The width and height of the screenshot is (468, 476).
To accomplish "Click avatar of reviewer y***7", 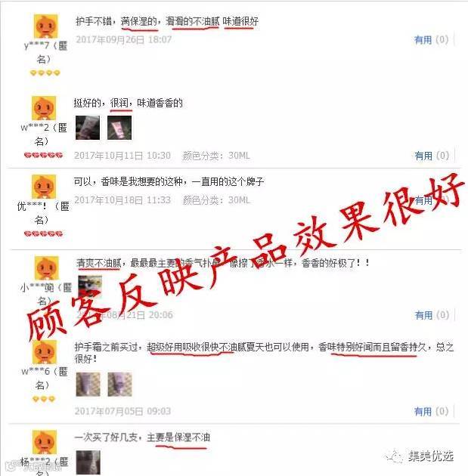I will [45, 26].
